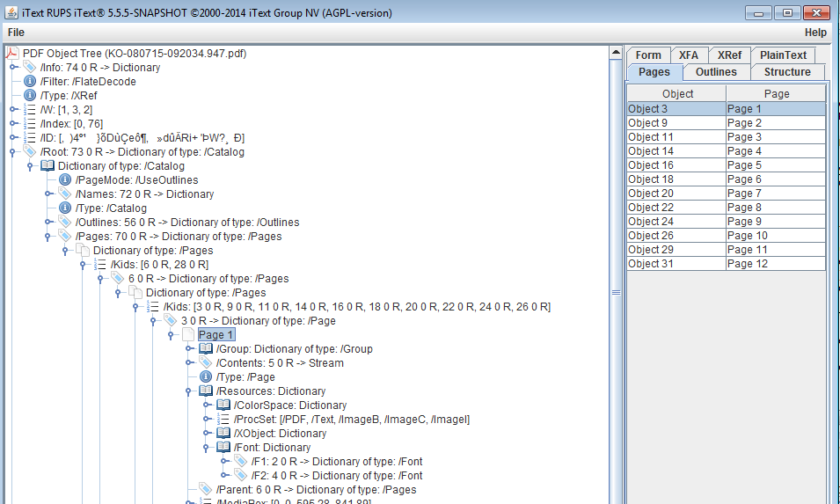Click the tag icon beside /F2: 4 0 R
This screenshot has width=840, height=504.
[241, 475]
